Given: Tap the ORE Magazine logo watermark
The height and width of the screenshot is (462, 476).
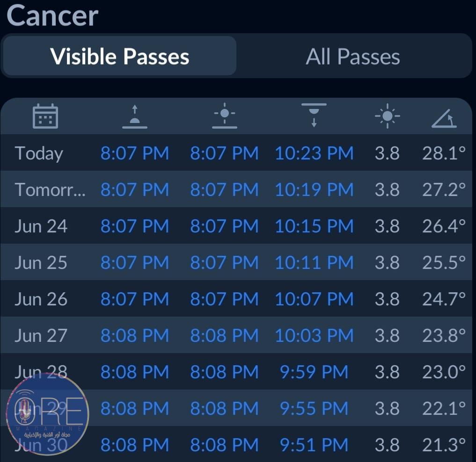Looking at the screenshot, I should pyautogui.click(x=46, y=414).
